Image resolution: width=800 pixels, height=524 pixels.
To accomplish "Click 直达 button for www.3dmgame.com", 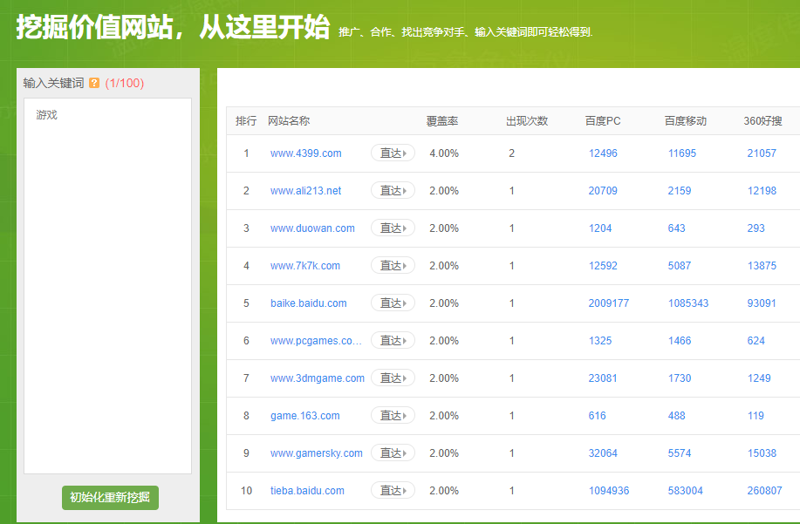I will point(393,378).
